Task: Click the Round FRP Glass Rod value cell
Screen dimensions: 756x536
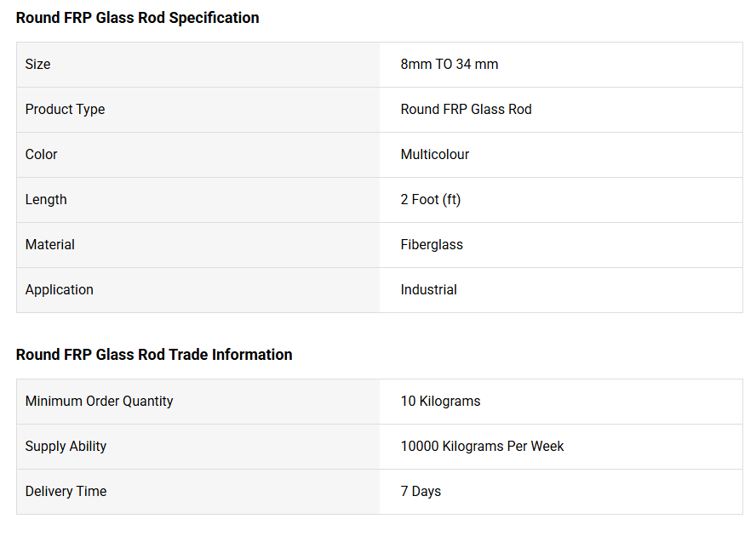Action: (466, 110)
